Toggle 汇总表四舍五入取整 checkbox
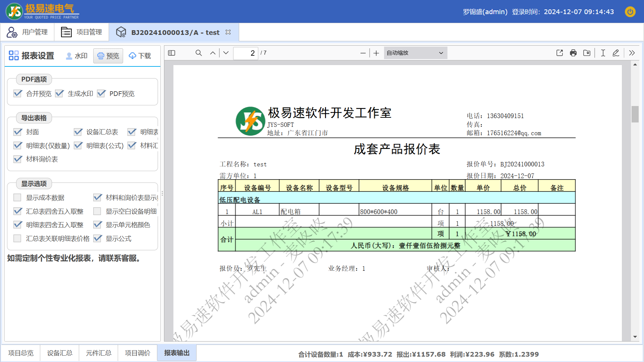 tap(17, 211)
